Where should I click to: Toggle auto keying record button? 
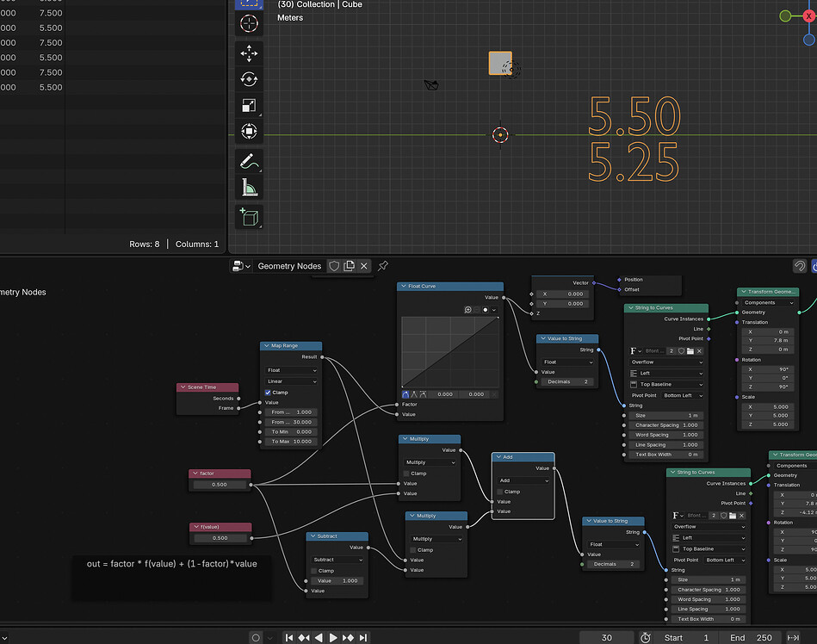(256, 638)
